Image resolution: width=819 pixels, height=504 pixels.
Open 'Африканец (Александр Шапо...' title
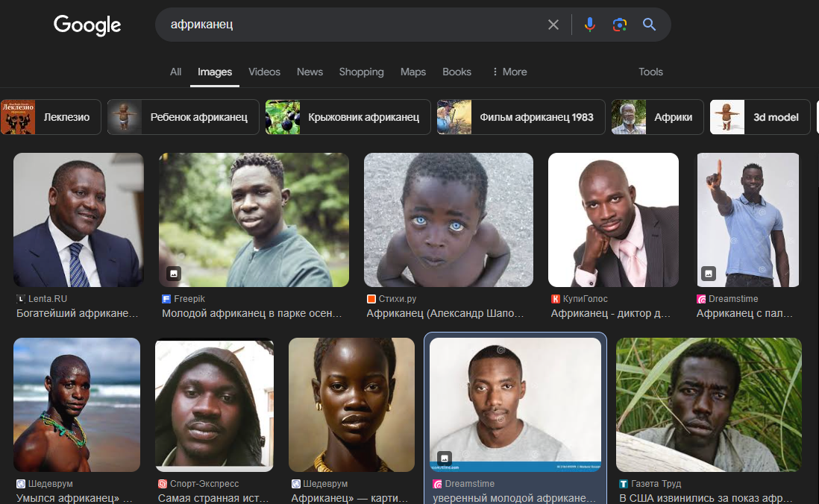pos(445,313)
